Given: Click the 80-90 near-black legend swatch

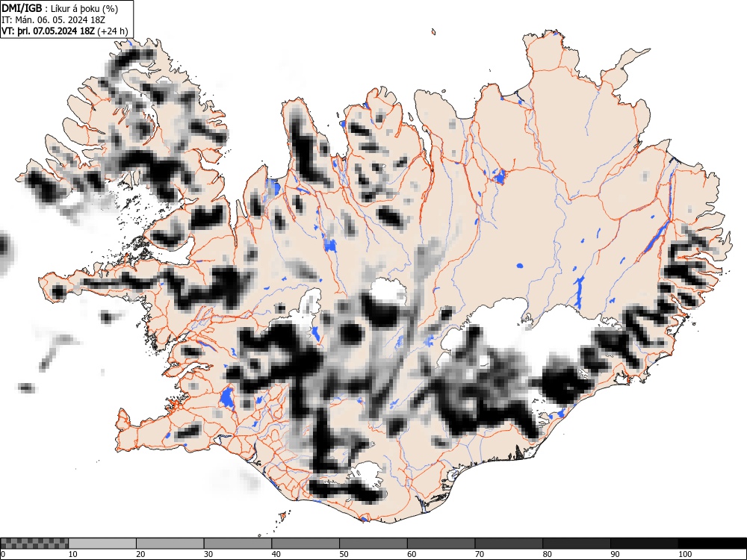Looking at the screenshot, I should click(x=577, y=544).
